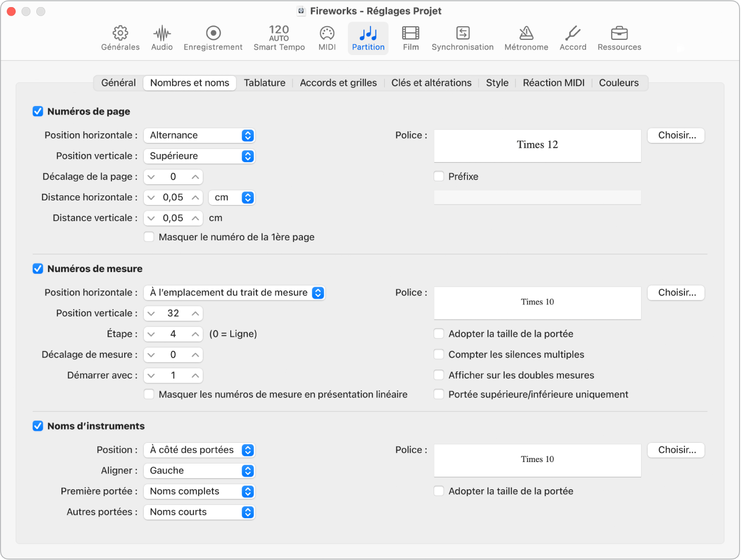
Task: Click the MIDI settings icon
Action: pos(327,38)
